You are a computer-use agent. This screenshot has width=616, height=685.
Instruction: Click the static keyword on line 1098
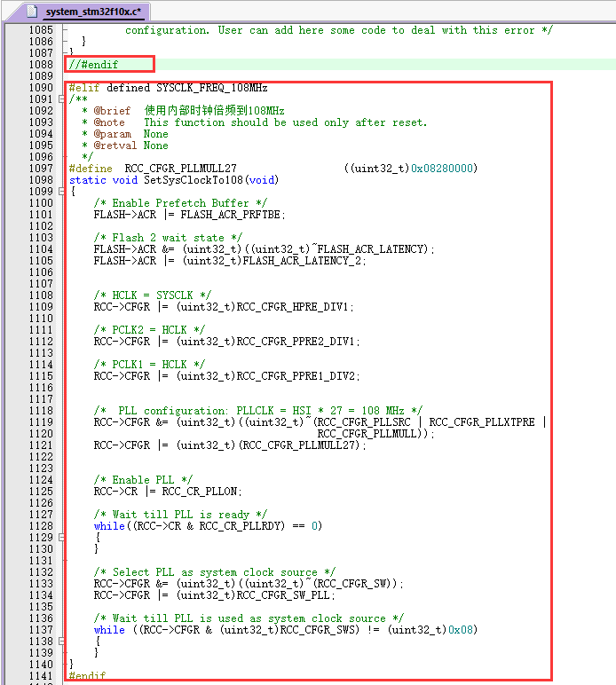point(87,180)
